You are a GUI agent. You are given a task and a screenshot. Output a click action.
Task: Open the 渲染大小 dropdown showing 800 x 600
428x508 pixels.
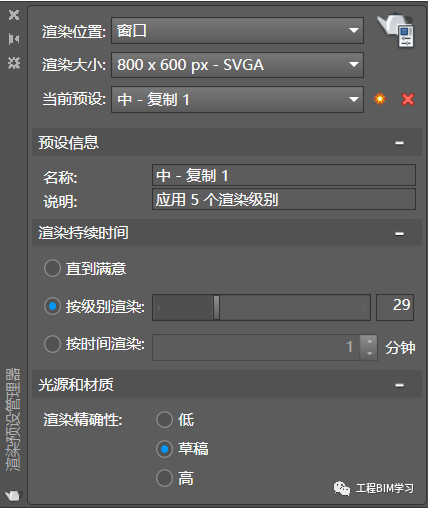237,65
